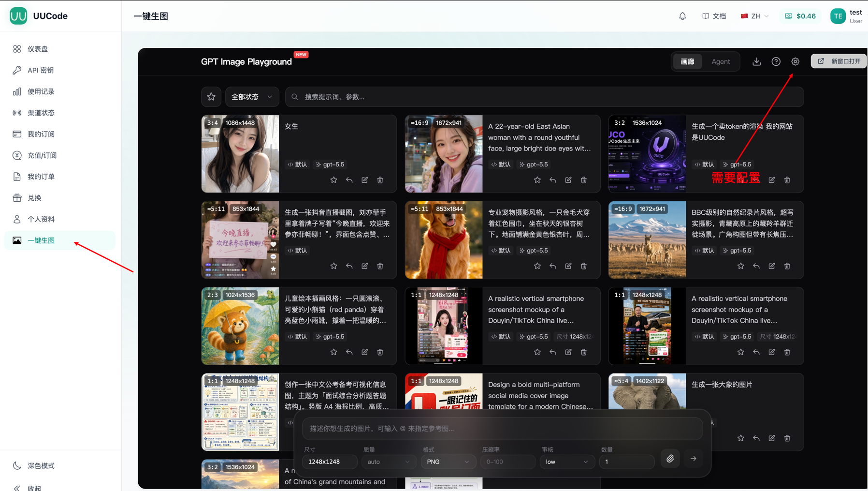This screenshot has height=491, width=868.
Task: Reuse prompt of 女生 card via reply arrow
Action: click(349, 180)
